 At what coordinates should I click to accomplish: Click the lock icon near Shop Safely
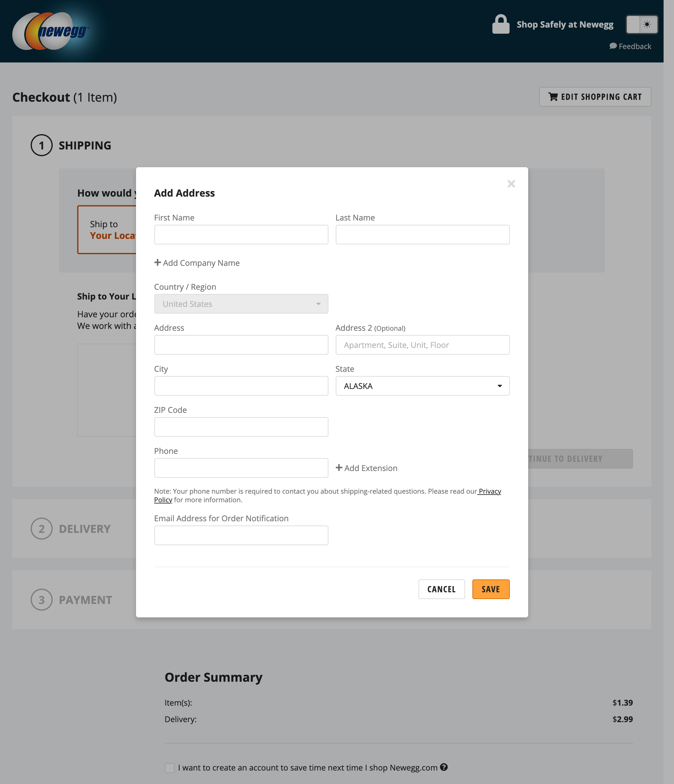[x=500, y=24]
